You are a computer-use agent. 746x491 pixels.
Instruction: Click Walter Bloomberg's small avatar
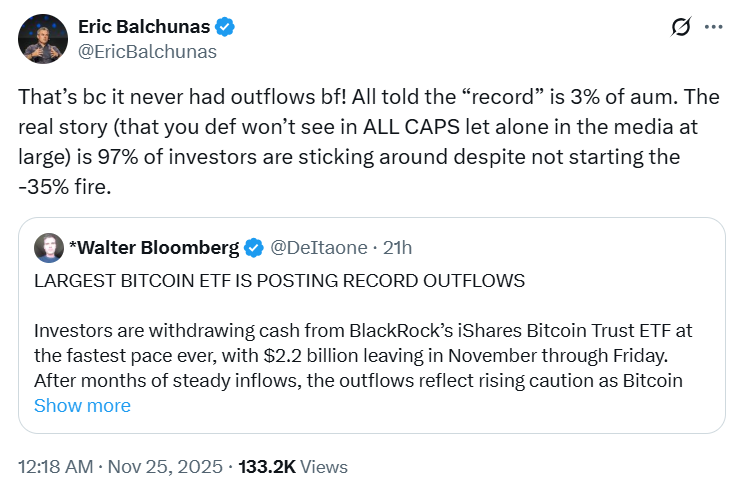point(46,247)
